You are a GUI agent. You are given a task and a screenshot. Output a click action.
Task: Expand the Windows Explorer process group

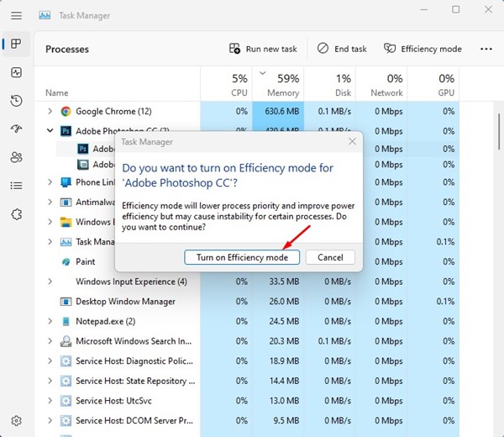pyautogui.click(x=50, y=222)
